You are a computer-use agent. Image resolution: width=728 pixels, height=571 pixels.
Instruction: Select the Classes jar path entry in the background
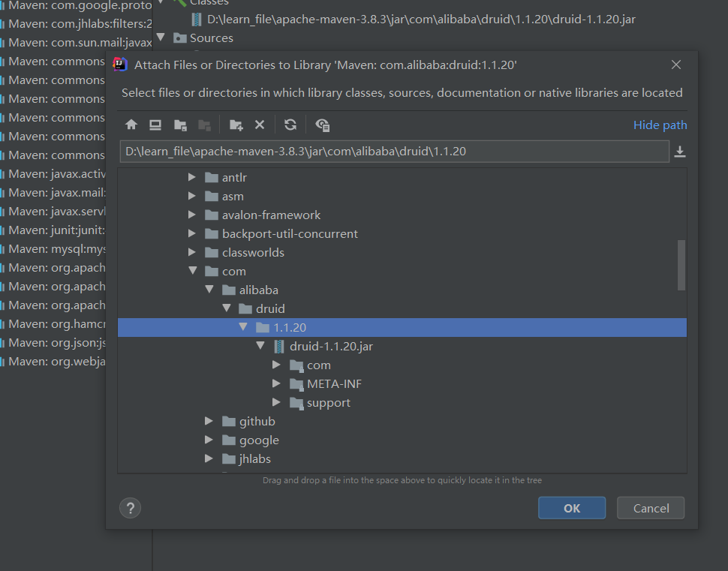tap(421, 19)
